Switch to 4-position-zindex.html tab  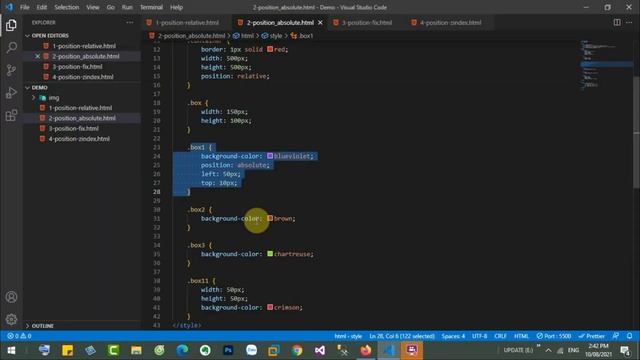(x=451, y=22)
